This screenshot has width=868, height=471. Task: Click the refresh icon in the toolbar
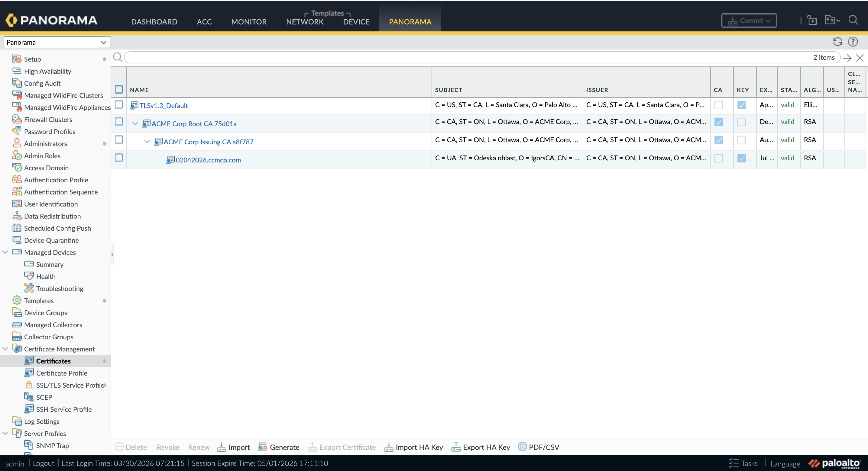coord(837,42)
